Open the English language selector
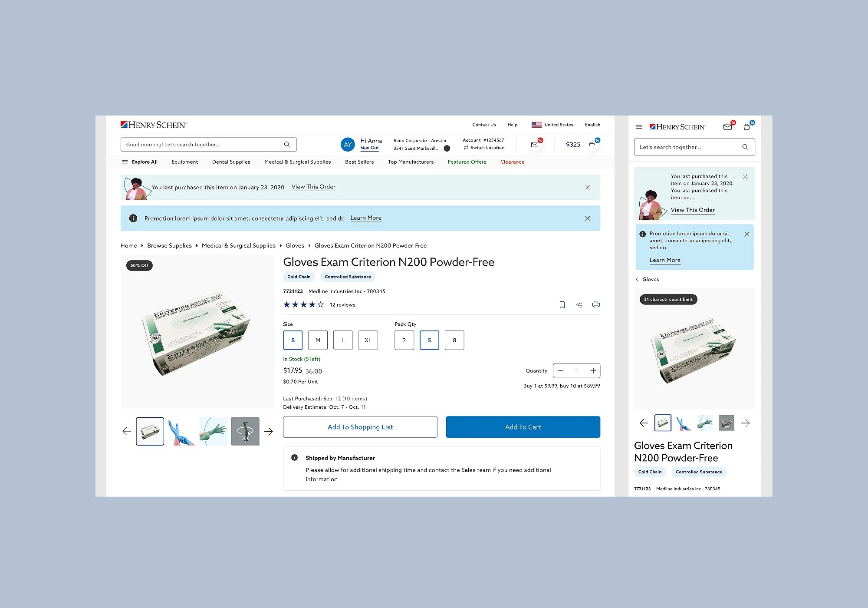868x608 pixels. (592, 125)
